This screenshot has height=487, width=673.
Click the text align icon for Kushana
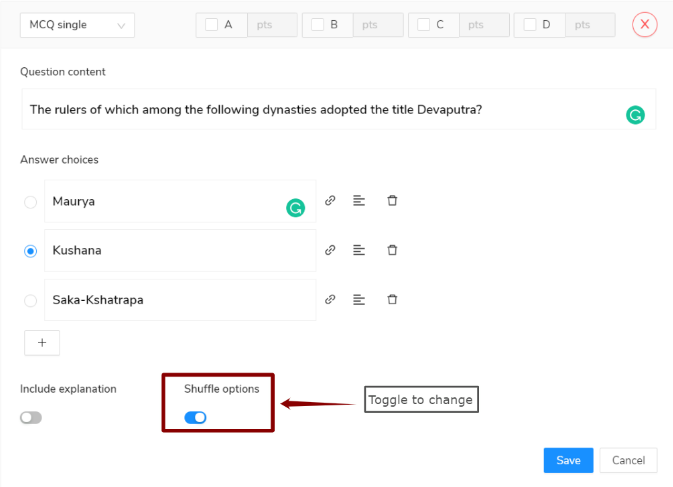[359, 250]
